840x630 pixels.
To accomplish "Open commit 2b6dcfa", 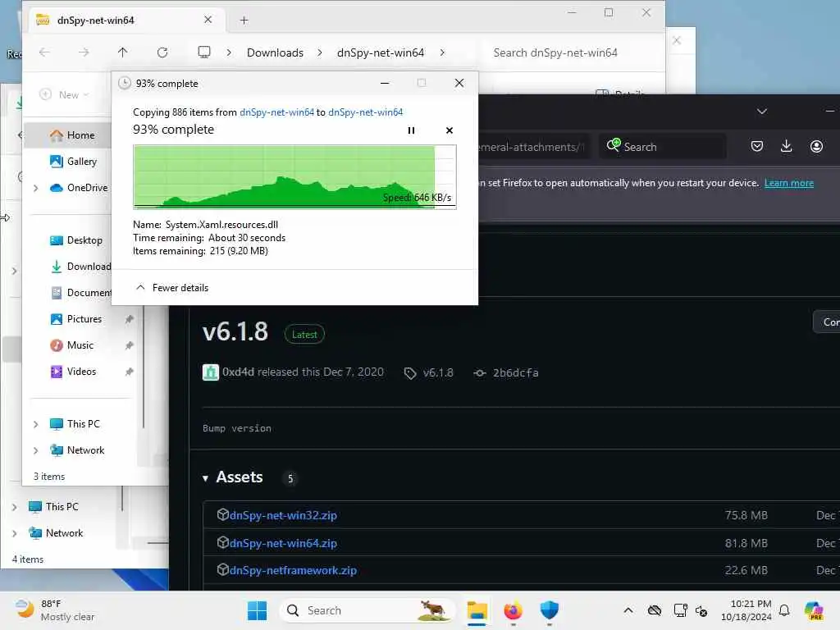I will pos(506,373).
